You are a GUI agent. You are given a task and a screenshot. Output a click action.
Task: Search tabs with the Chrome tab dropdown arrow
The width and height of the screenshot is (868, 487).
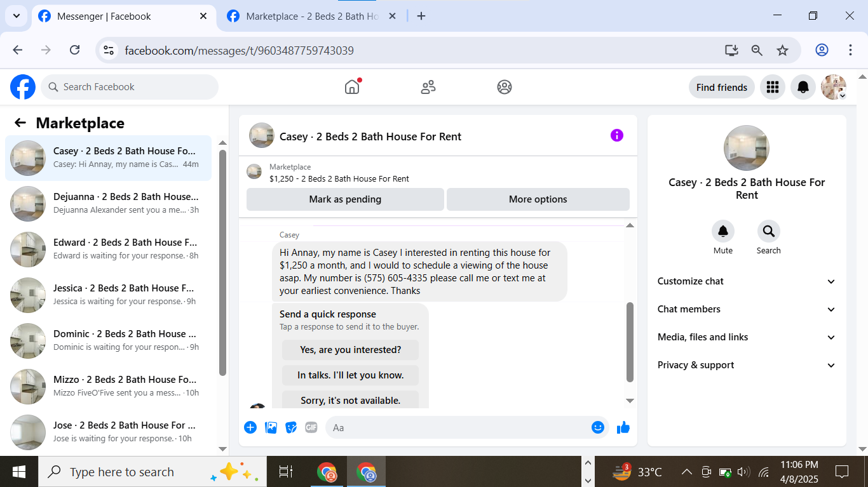[x=16, y=16]
